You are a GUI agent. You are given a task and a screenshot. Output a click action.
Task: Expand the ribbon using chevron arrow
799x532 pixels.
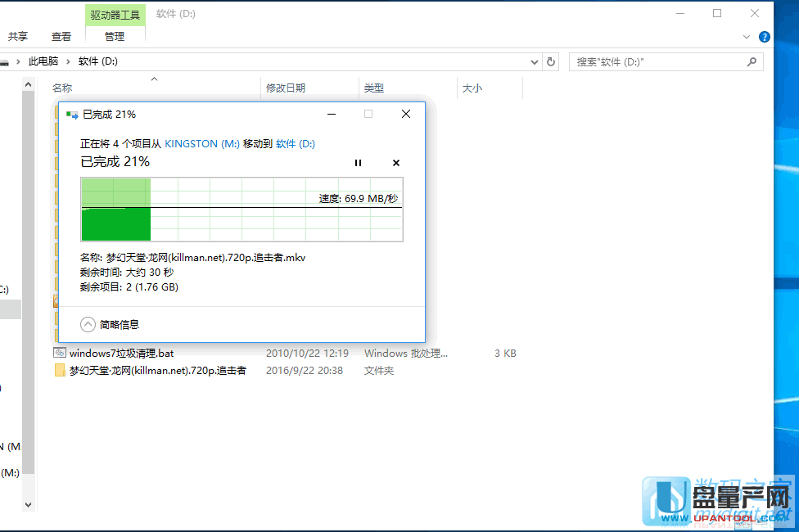(x=747, y=37)
